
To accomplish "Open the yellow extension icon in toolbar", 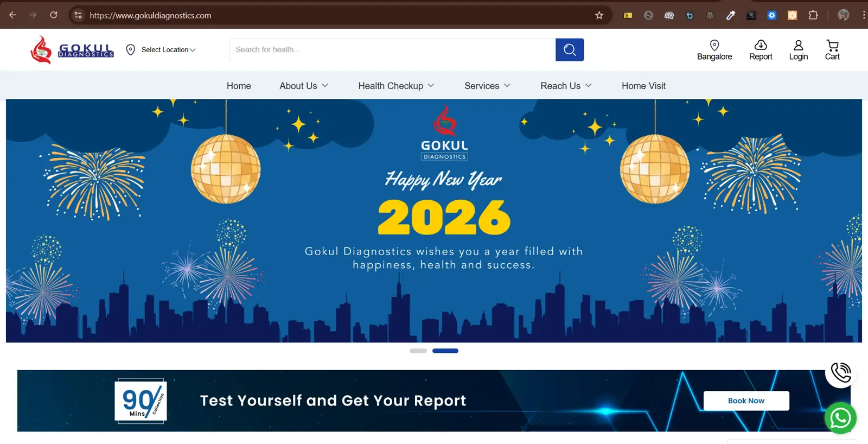I will 628,15.
